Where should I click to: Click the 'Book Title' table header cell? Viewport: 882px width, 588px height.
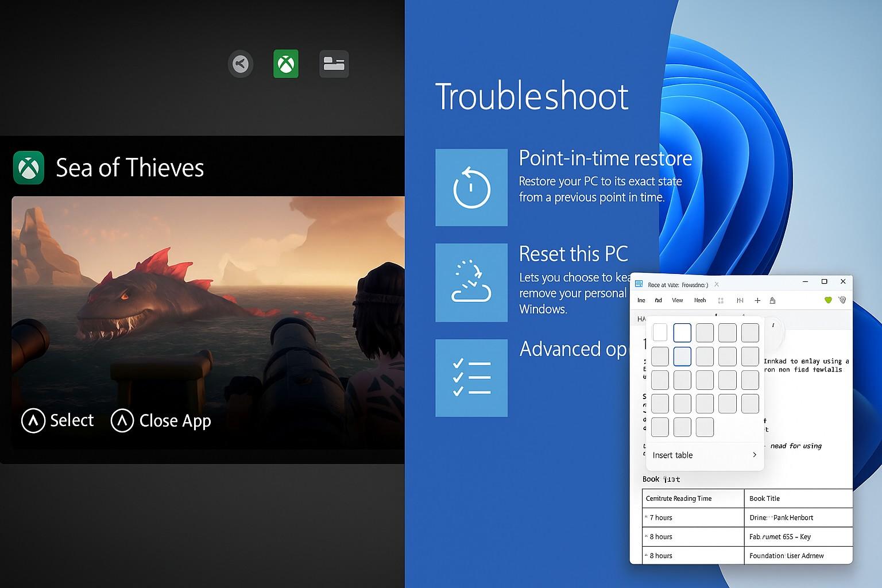pyautogui.click(x=798, y=498)
